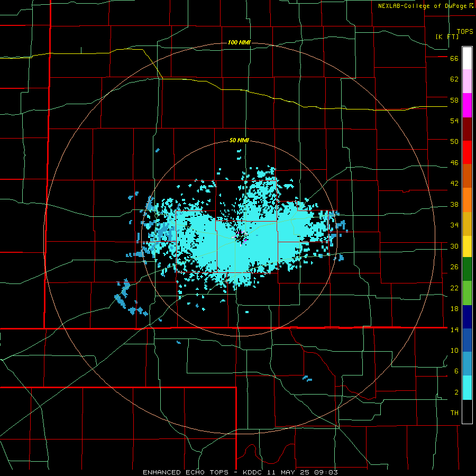Pick the white swatch in legend
Viewport: 476px width, 476px height.
click(x=467, y=58)
